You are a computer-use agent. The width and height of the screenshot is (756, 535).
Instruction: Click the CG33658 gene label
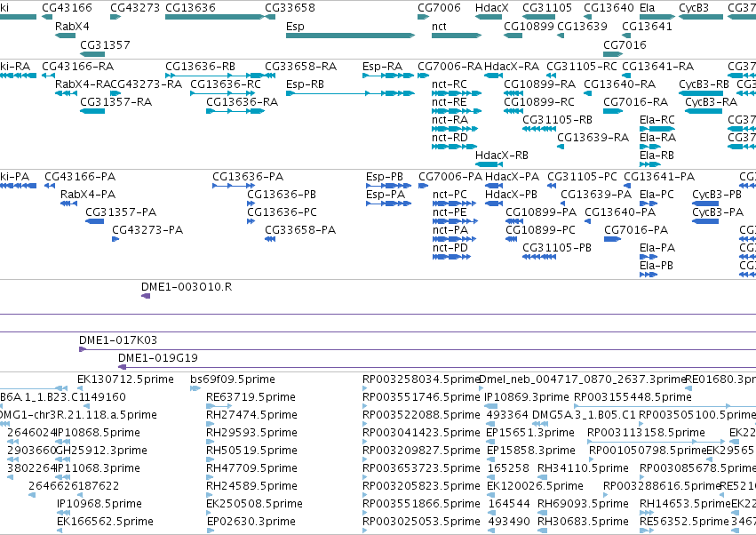pyautogui.click(x=290, y=8)
